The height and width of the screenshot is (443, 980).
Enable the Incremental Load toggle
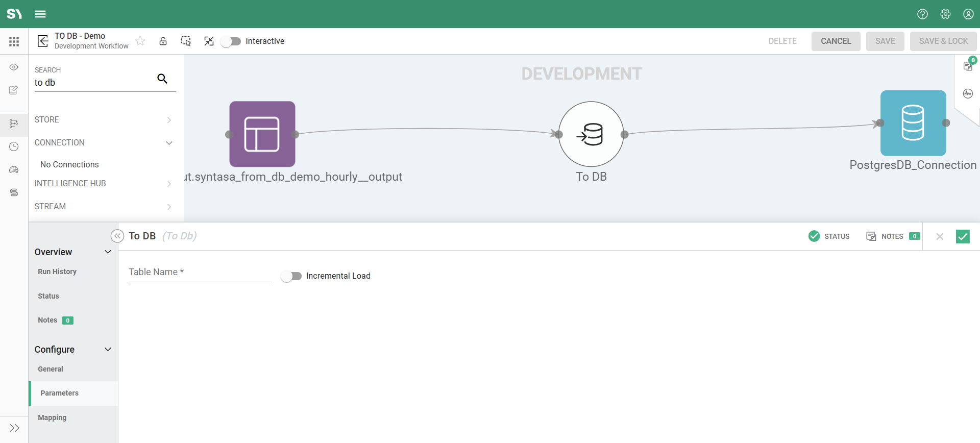click(x=291, y=276)
